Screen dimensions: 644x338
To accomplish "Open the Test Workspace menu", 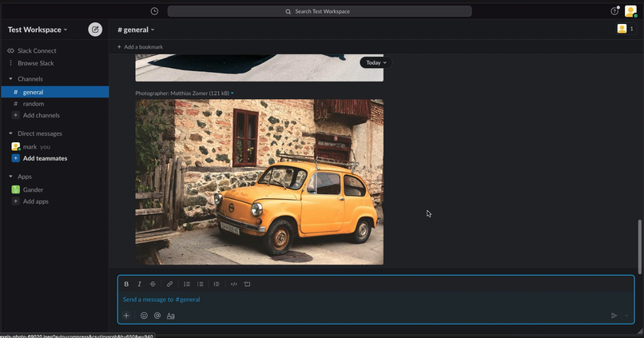I will 38,30.
